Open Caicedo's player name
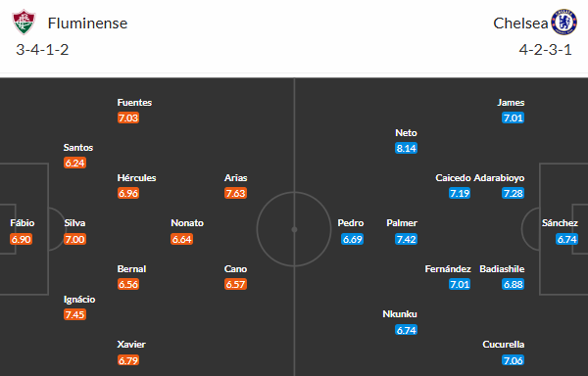The height and width of the screenshot is (376, 588). pos(453,178)
